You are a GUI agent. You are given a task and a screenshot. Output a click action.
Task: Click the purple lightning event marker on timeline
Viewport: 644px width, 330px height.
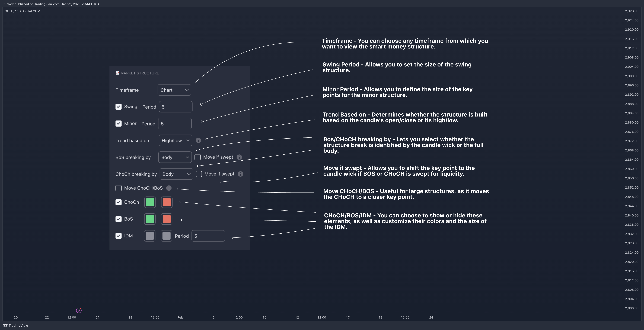pos(79,310)
